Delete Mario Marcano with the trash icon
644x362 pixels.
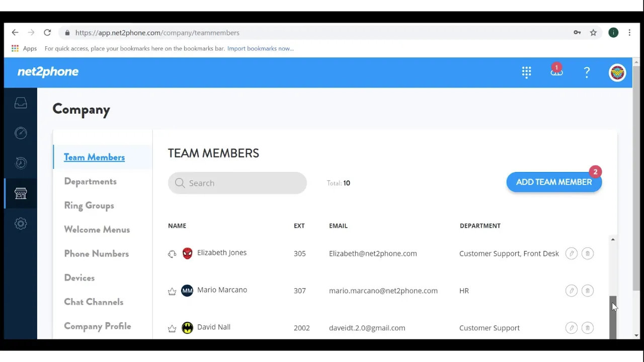coord(588,291)
